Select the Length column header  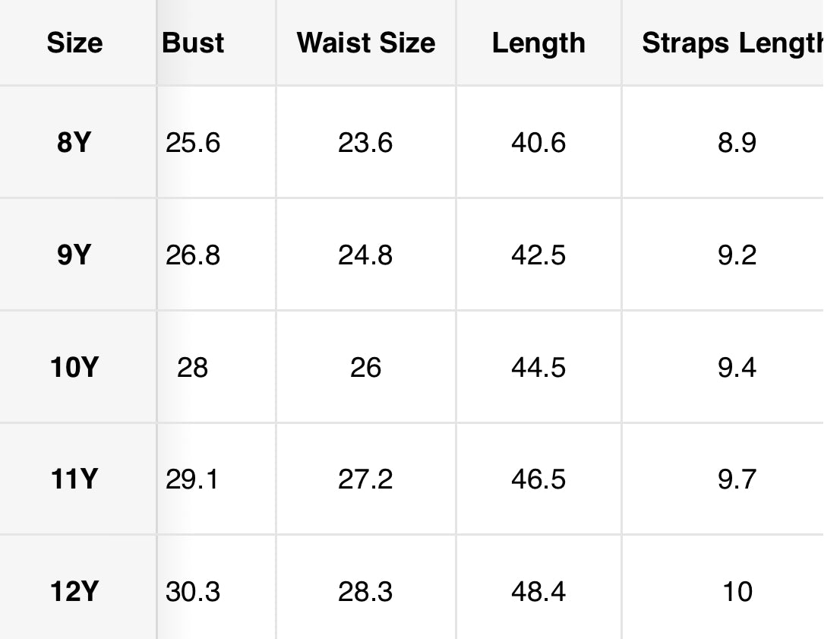click(x=538, y=43)
